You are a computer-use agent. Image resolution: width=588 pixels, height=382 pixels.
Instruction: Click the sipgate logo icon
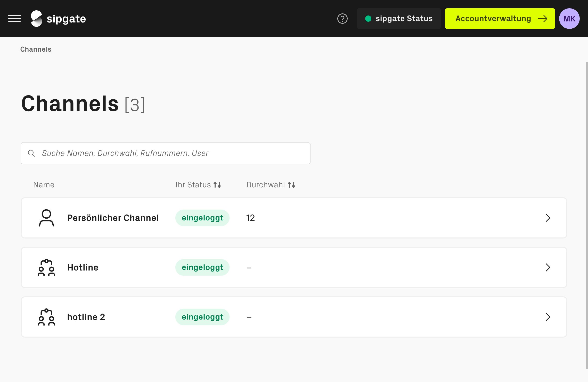click(x=36, y=19)
